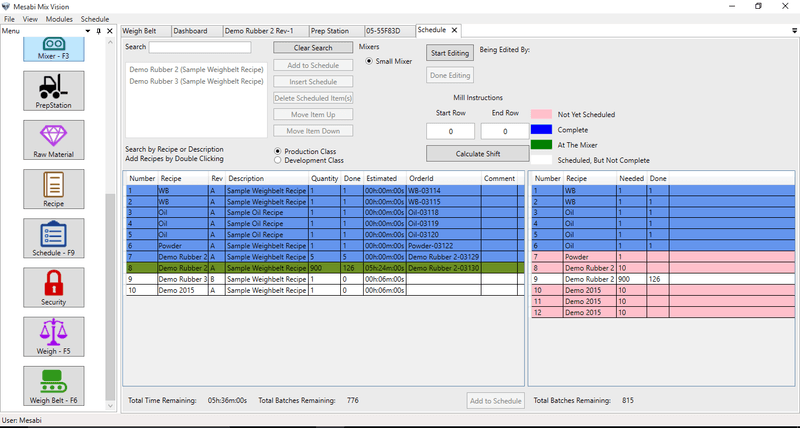Select schedule row 10 Demo 2015
This screenshot has width=800, height=428.
click(x=325, y=290)
